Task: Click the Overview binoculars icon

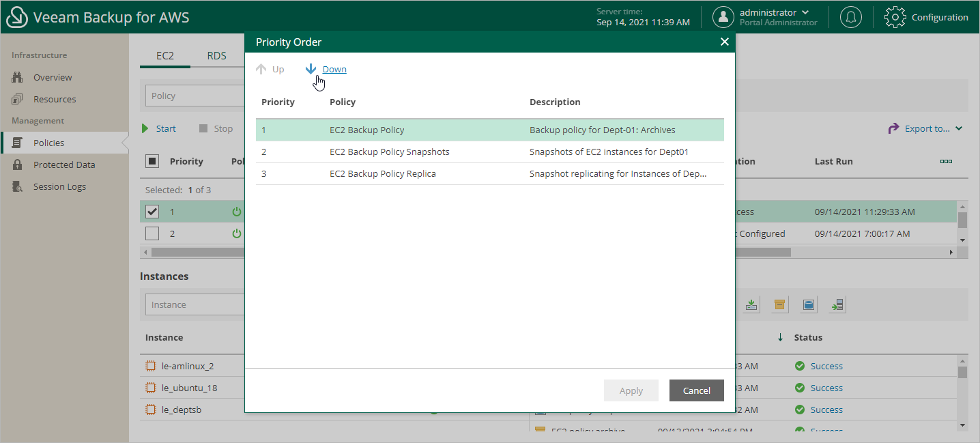Action: 18,77
